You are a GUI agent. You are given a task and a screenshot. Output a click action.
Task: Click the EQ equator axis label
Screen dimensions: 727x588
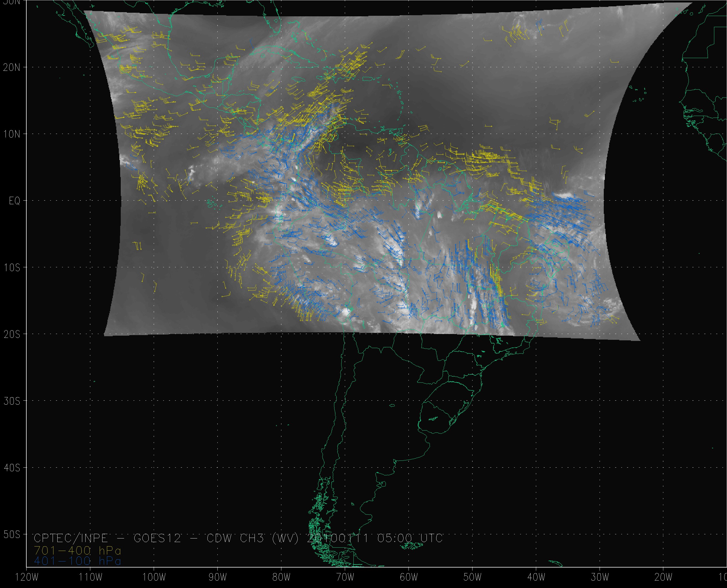tap(14, 201)
